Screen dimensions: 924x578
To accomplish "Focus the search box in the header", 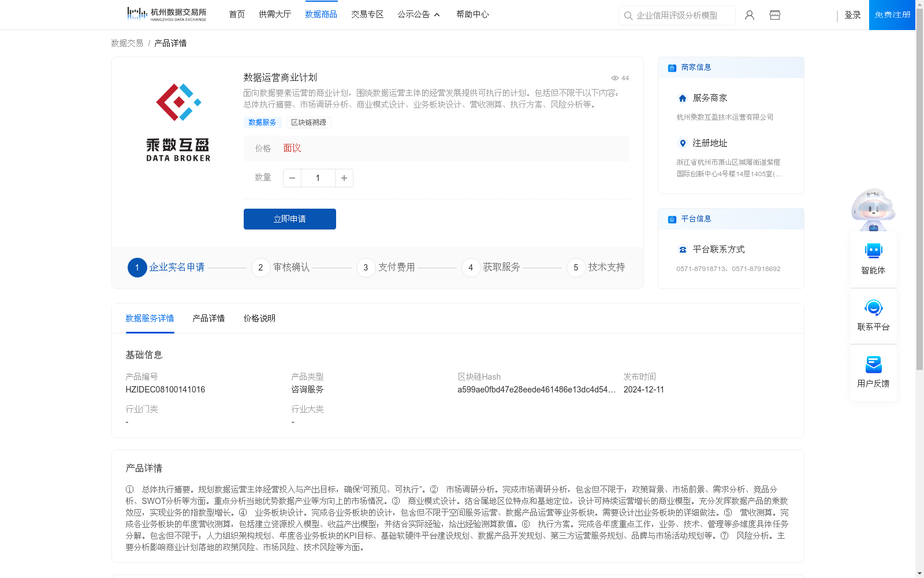I will [x=677, y=16].
